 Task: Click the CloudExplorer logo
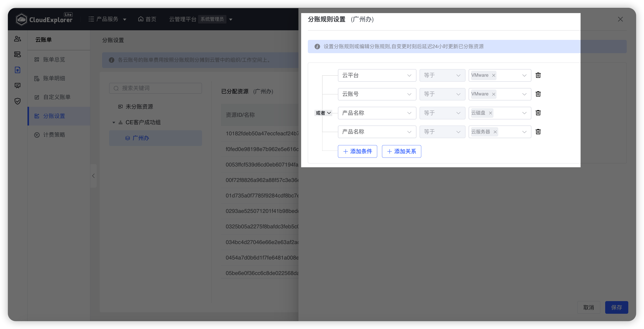point(44,19)
